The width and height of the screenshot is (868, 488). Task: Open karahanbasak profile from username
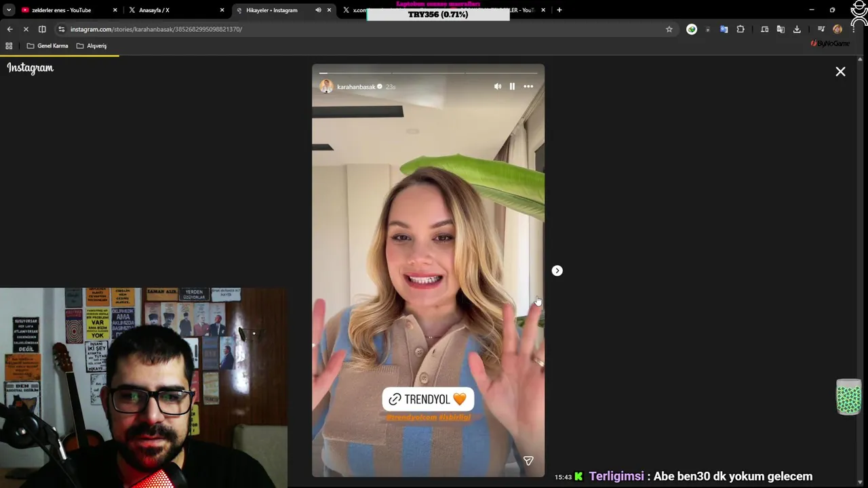tap(356, 87)
